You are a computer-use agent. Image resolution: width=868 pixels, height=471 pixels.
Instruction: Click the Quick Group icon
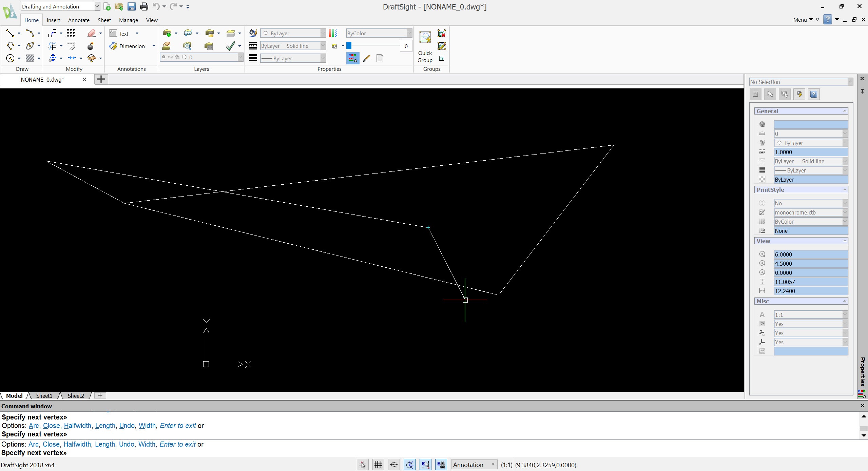(x=425, y=37)
